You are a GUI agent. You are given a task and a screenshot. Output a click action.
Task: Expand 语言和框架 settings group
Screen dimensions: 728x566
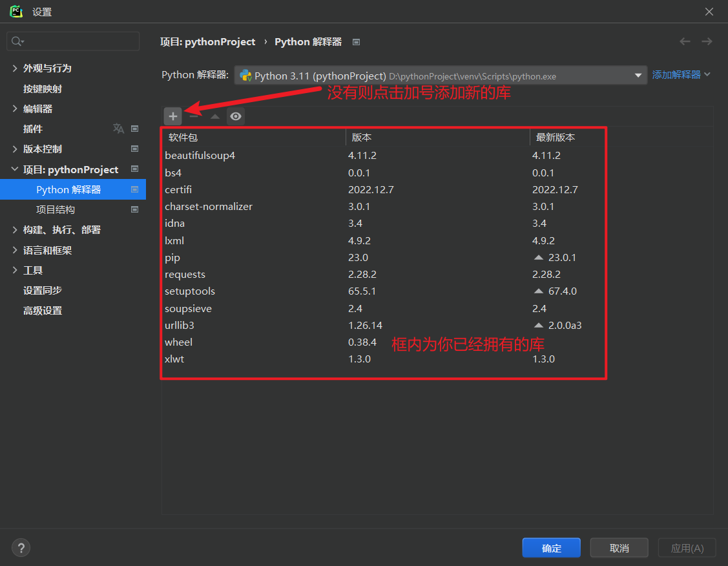click(15, 250)
